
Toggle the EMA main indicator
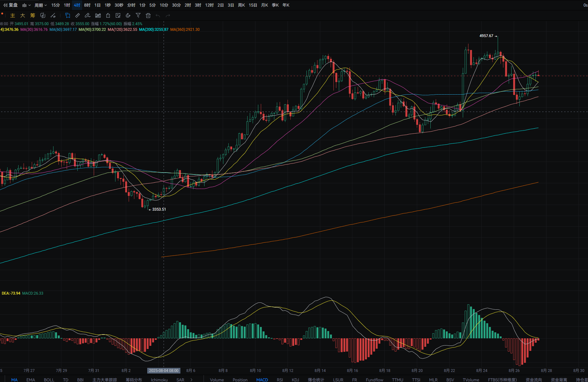31,380
